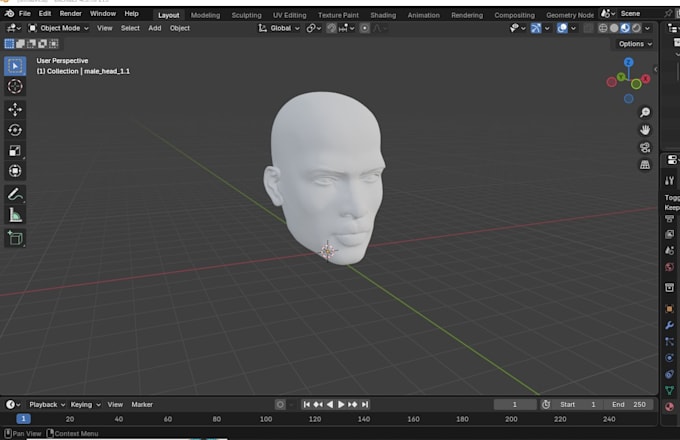680x440 pixels.
Task: Click the red X axis on the navigation gizmo
Action: (646, 78)
